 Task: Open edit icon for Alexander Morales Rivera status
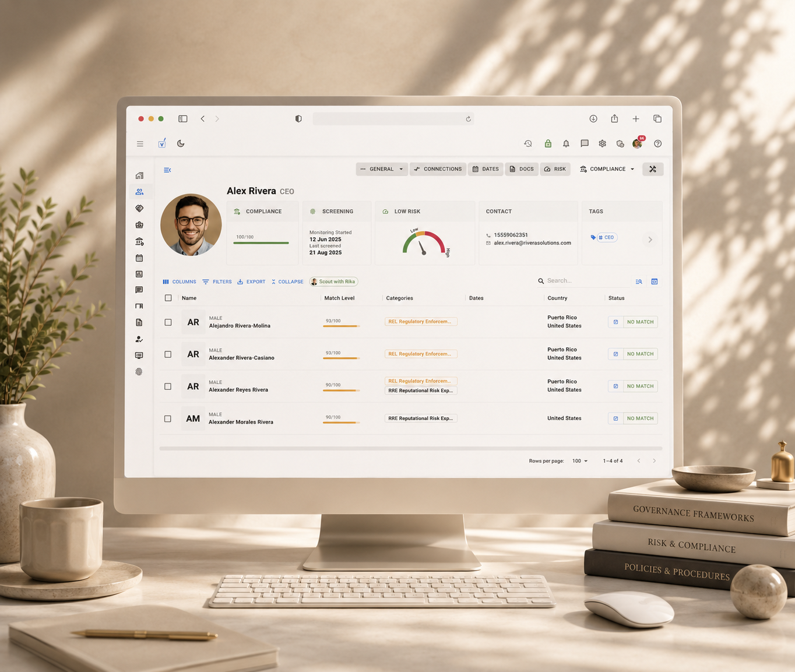616,418
